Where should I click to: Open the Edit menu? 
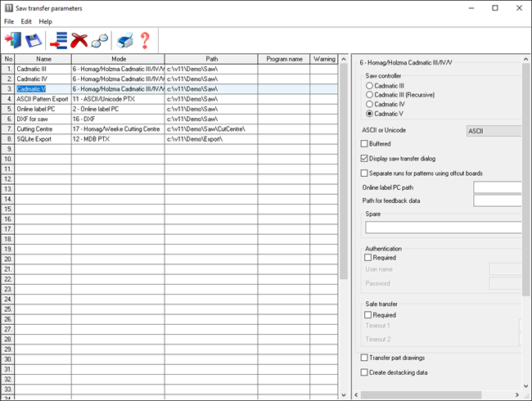(27, 21)
